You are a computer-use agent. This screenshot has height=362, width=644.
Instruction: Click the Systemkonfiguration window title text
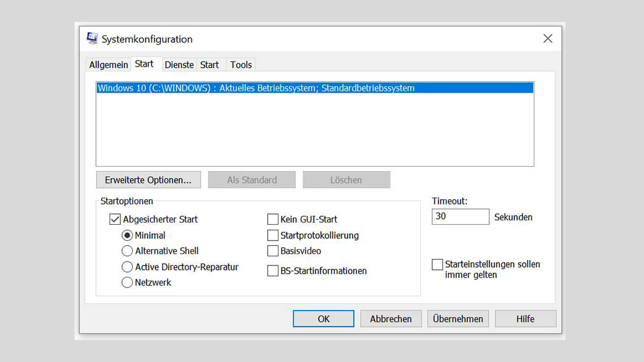tap(147, 40)
